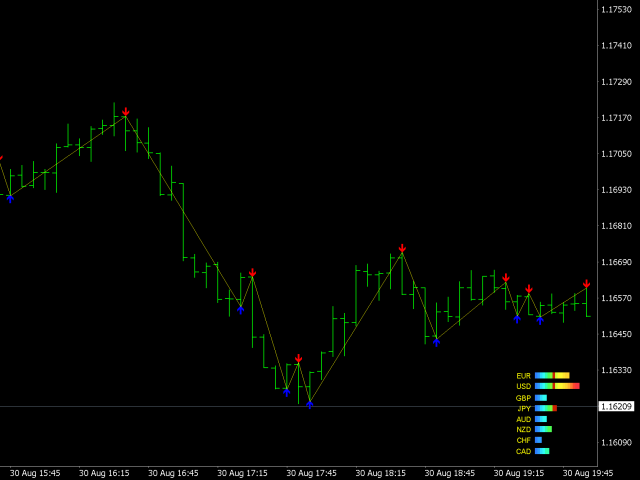Click the CAD currency label
The width and height of the screenshot is (640, 480).
click(x=523, y=451)
